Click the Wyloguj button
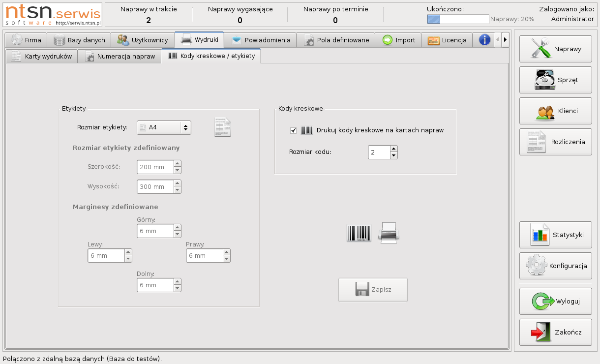 click(x=555, y=302)
